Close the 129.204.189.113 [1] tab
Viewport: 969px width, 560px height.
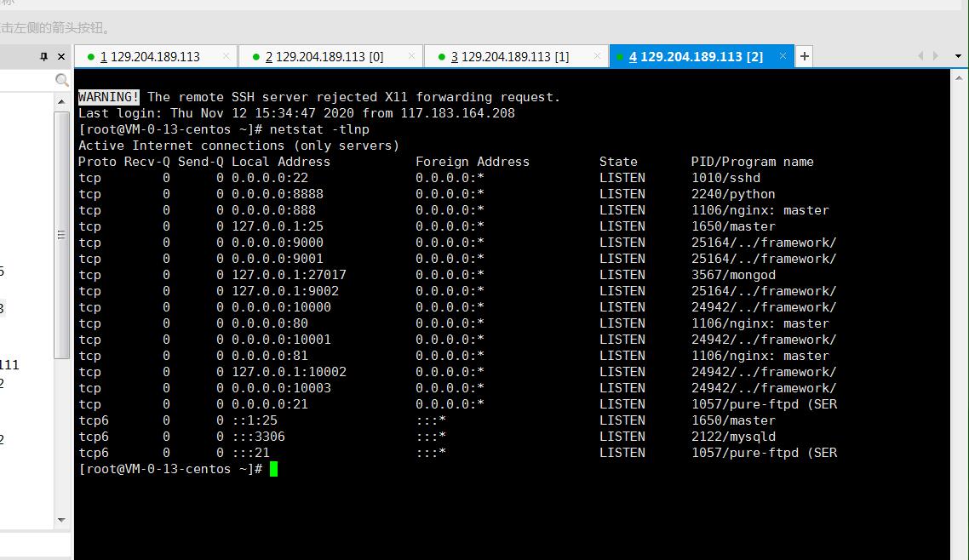(597, 56)
